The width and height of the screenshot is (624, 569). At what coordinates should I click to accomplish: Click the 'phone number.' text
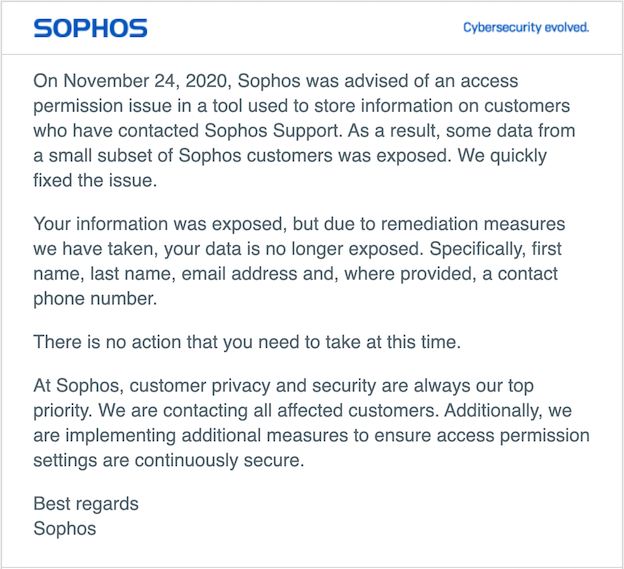95,299
